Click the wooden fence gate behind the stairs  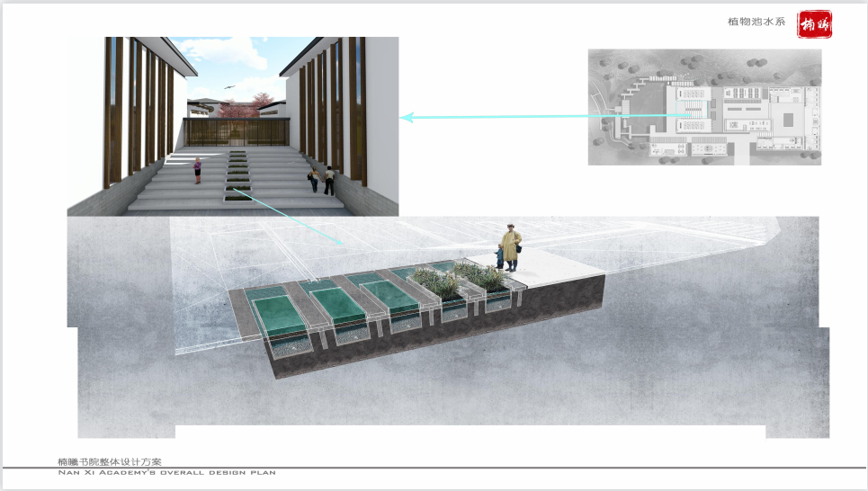point(236,131)
